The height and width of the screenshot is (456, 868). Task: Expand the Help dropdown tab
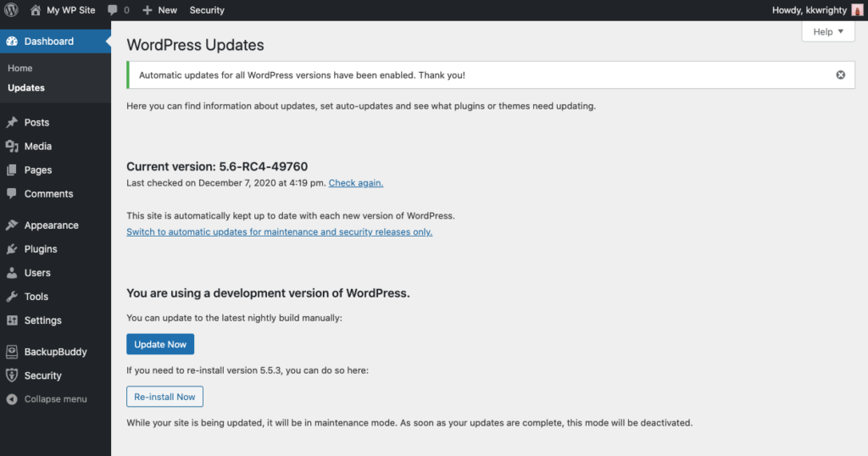point(828,31)
